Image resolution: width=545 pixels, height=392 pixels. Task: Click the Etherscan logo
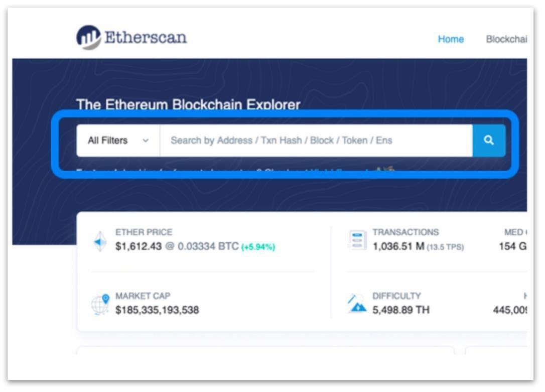click(131, 37)
